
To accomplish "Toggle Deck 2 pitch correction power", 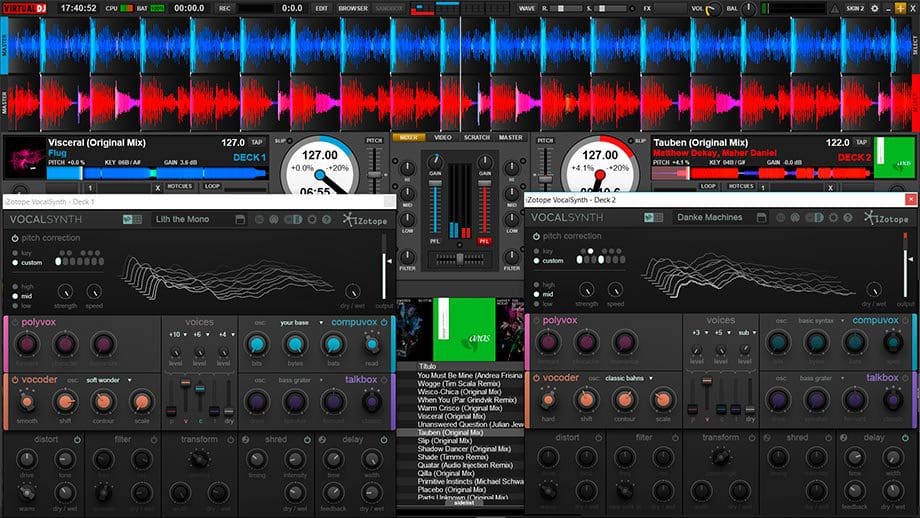I will 536,236.
